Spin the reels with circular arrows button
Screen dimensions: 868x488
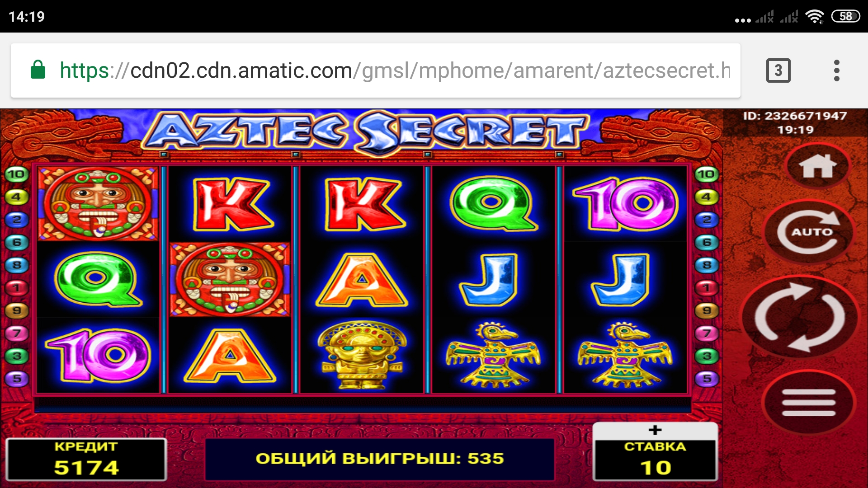coord(800,317)
